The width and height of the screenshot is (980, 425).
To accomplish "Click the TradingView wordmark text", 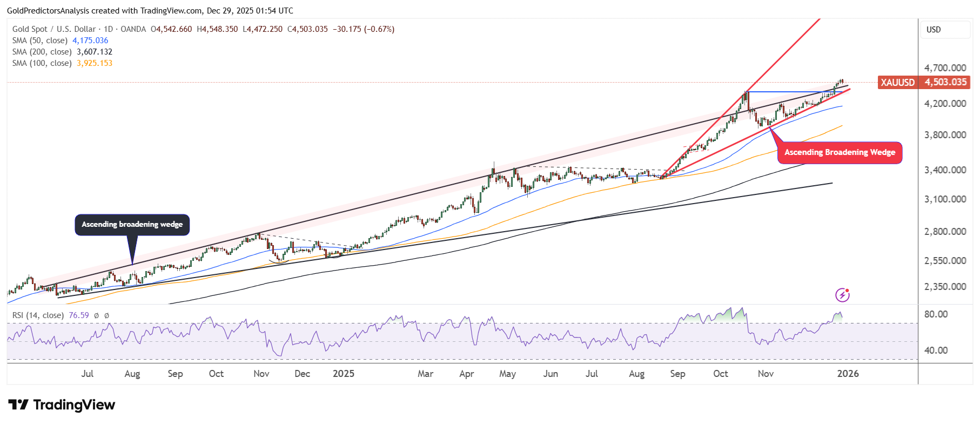I will tap(74, 405).
